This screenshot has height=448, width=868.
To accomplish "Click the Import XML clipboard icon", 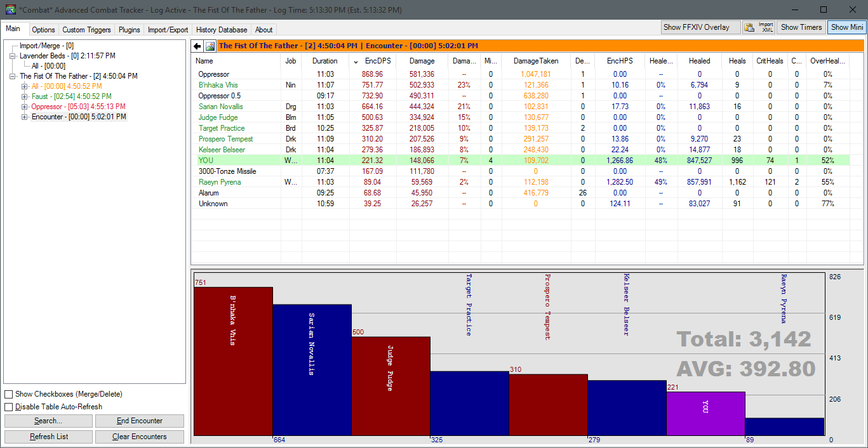I will click(750, 27).
